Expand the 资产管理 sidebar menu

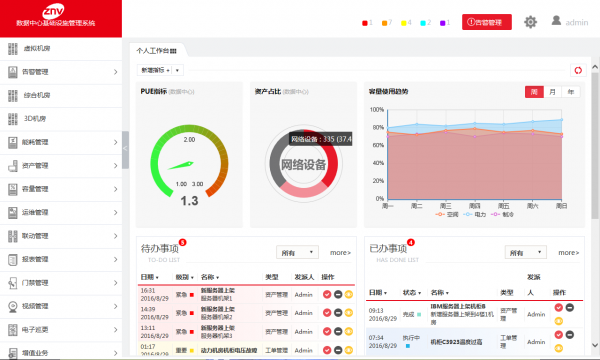tap(61, 166)
